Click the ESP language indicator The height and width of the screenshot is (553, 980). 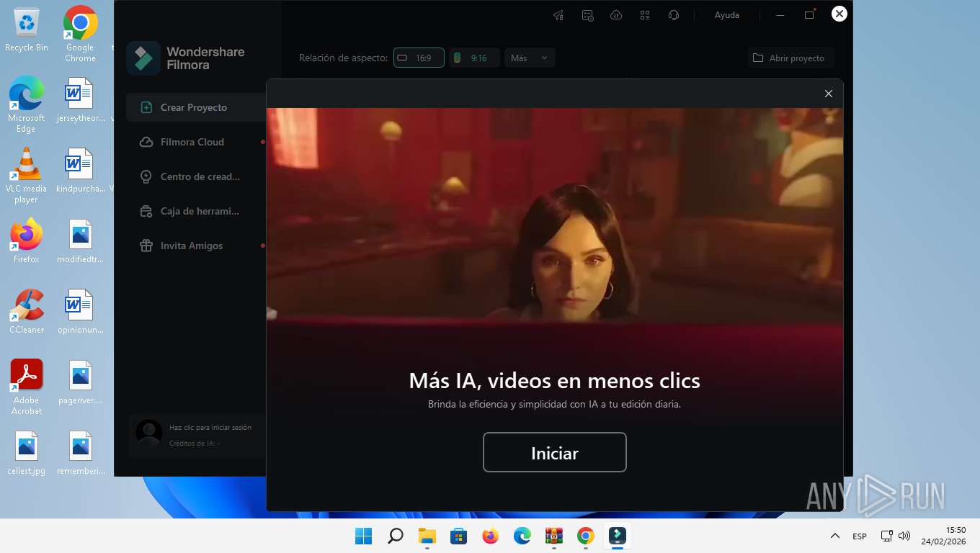pos(860,536)
